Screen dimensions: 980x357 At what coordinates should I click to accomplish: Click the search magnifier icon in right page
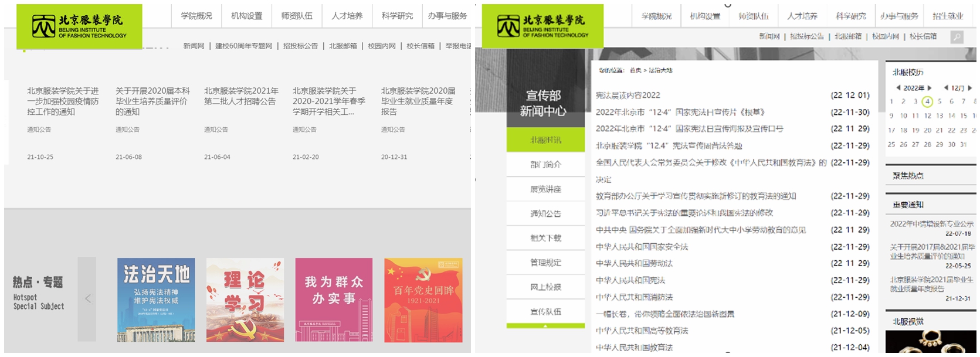pyautogui.click(x=957, y=37)
